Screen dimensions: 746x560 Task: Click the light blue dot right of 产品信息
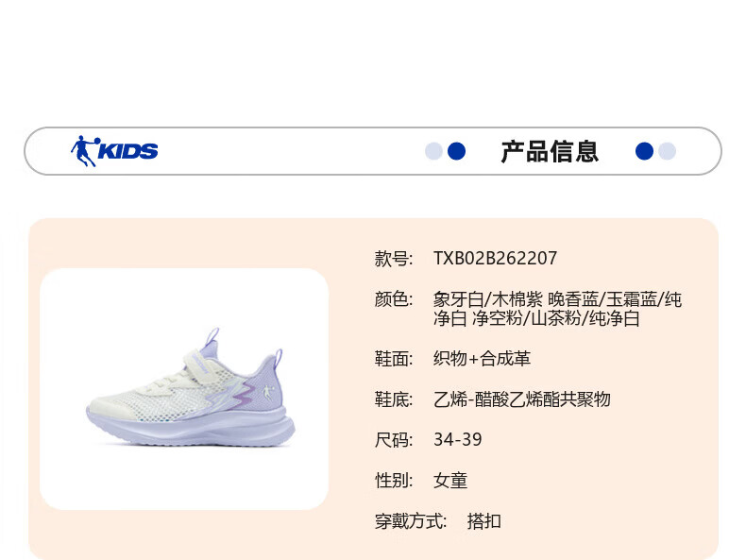[x=667, y=151]
